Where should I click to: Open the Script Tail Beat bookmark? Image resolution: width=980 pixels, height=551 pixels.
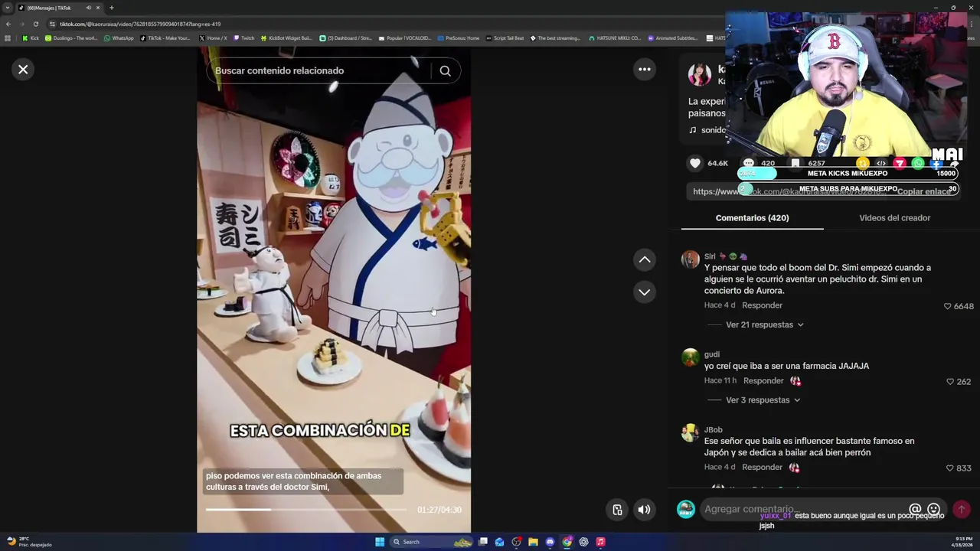(x=505, y=37)
